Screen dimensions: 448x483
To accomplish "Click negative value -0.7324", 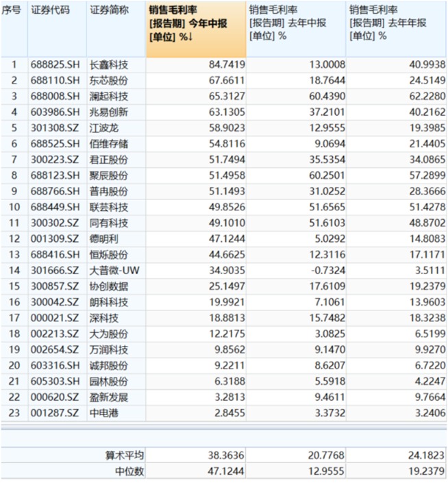I will pyautogui.click(x=328, y=271).
